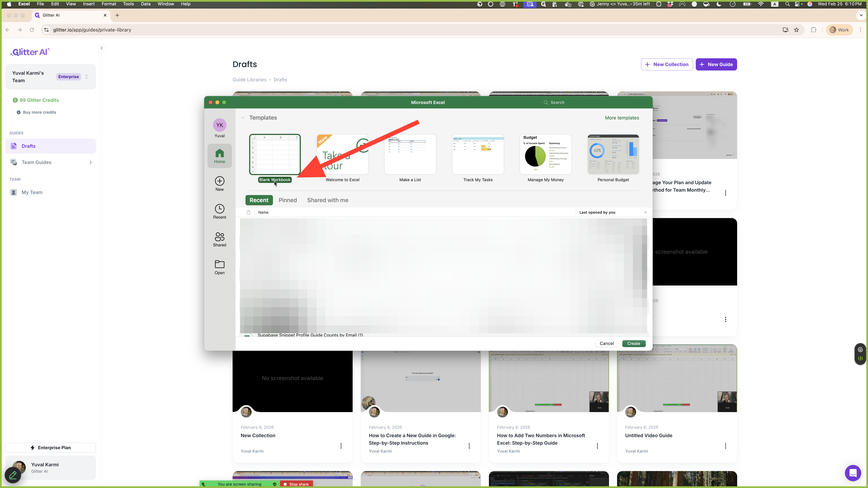868x488 pixels.
Task: Collapse the Templates section chevron
Action: click(x=243, y=118)
